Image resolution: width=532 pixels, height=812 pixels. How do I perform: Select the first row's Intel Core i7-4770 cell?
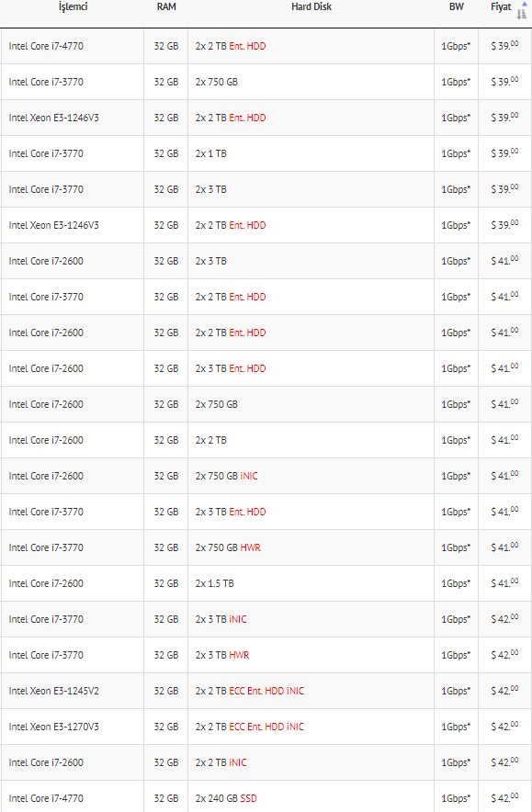tap(73, 46)
